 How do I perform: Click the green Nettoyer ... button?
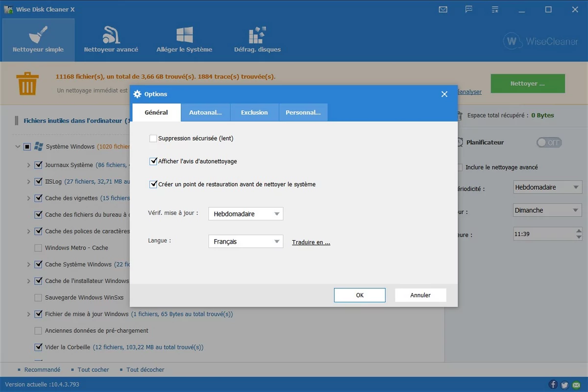[528, 84]
